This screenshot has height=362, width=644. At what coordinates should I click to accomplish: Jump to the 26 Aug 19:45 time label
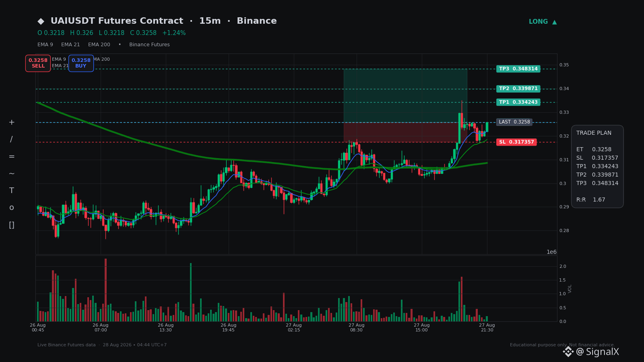click(x=229, y=327)
